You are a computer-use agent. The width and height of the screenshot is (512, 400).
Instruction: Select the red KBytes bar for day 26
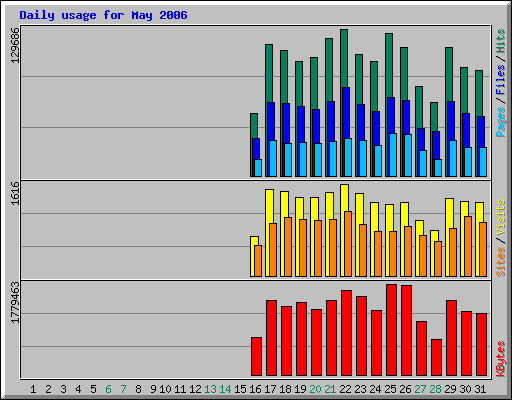(406, 331)
